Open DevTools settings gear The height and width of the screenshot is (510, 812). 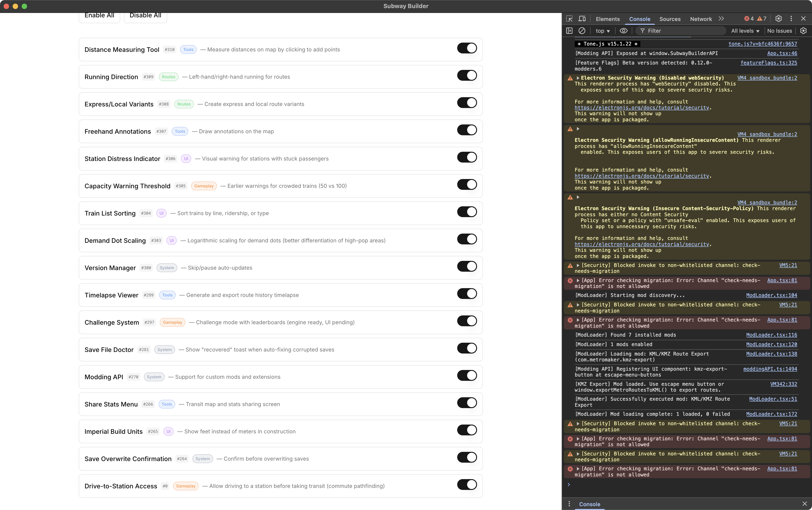click(x=779, y=19)
